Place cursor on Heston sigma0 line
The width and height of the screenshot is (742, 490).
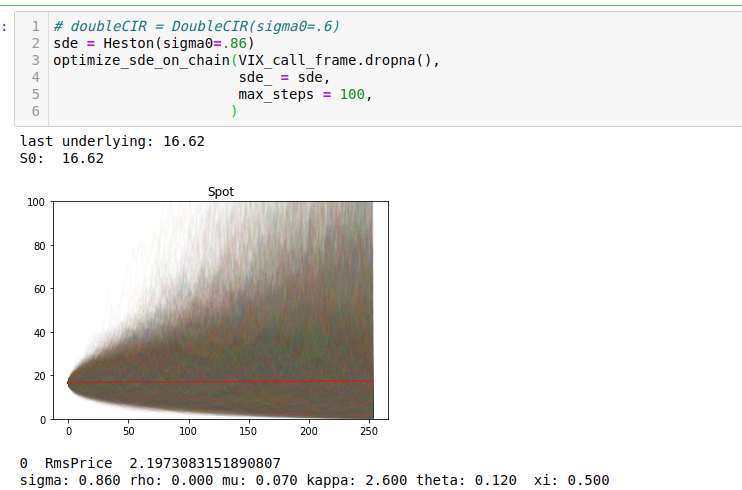click(x=154, y=44)
